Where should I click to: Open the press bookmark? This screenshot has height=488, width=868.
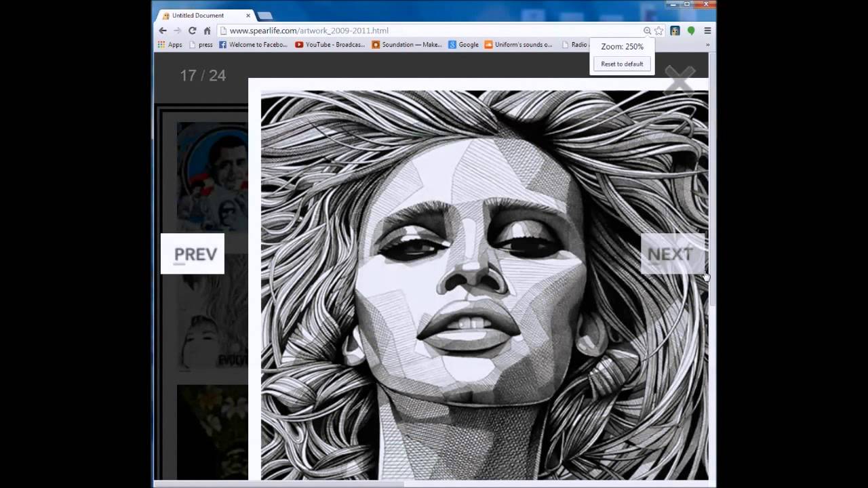coord(201,45)
